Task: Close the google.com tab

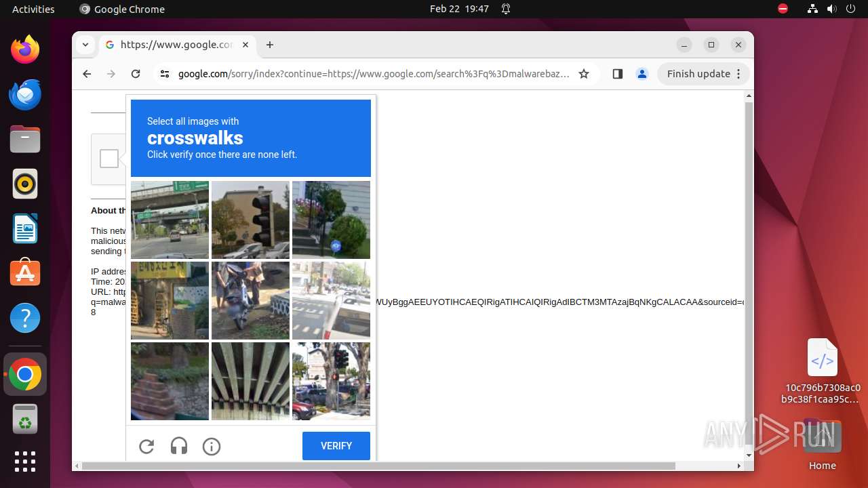Action: [x=245, y=45]
